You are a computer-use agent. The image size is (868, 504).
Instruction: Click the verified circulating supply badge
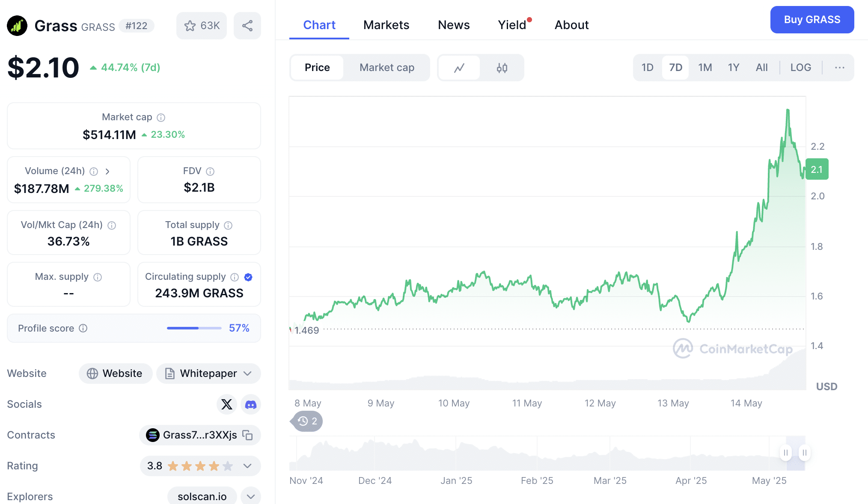click(x=248, y=277)
